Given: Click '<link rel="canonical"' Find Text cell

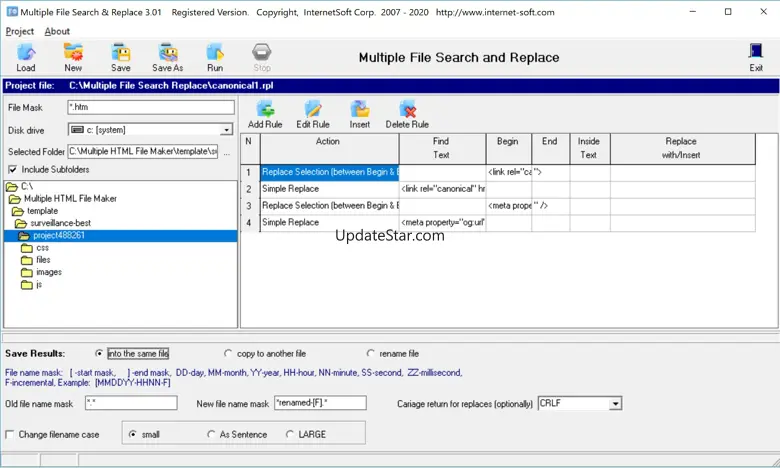Looking at the screenshot, I should pos(442,189).
